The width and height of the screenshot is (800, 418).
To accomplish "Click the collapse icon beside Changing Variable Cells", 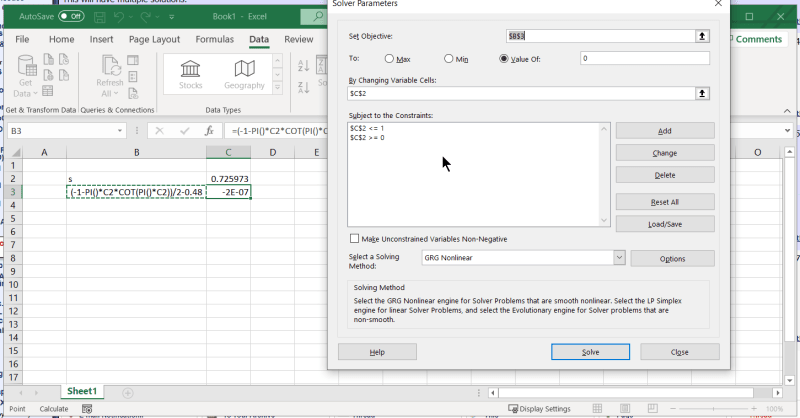I will (702, 93).
